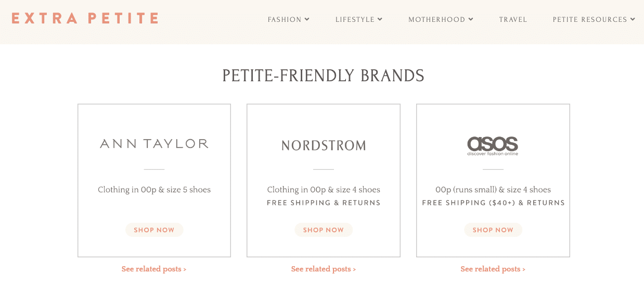Open the Fashion navigation item
Image resolution: width=644 pixels, height=286 pixels.
coord(285,20)
